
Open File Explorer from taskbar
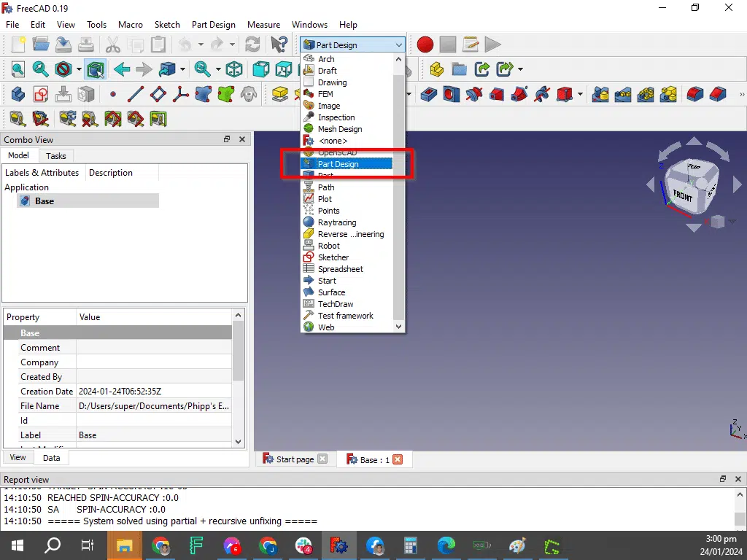(x=124, y=545)
